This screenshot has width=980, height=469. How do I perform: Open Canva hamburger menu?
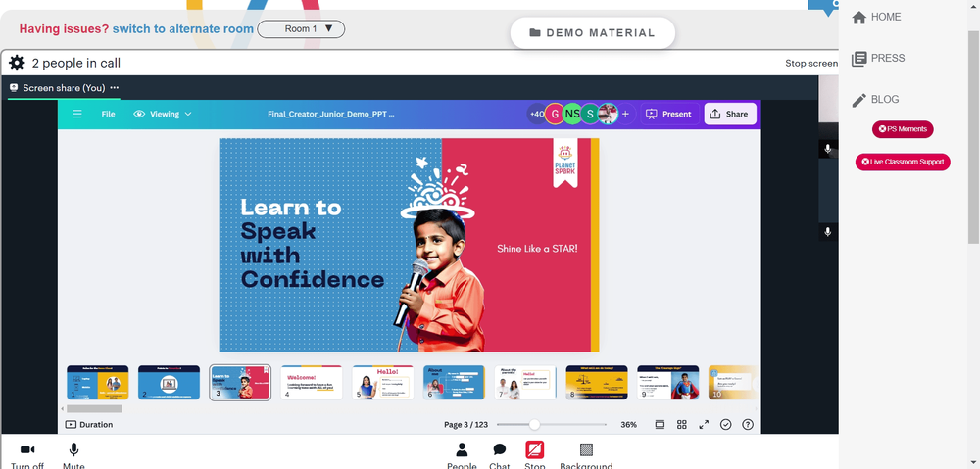click(x=77, y=114)
